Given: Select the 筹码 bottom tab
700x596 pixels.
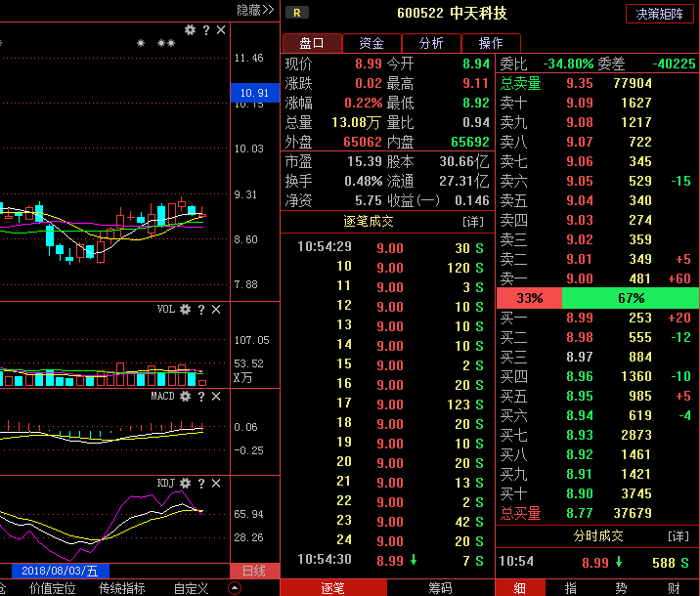Looking at the screenshot, I should click(x=441, y=588).
